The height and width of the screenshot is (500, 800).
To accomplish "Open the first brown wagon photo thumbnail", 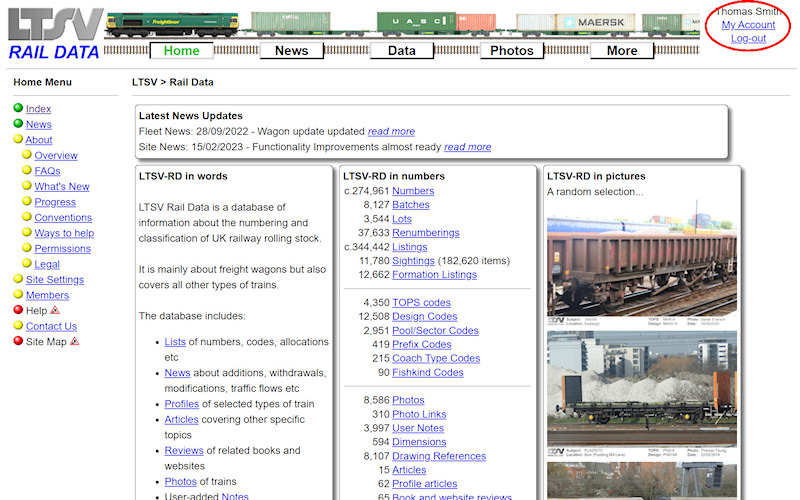I will click(x=641, y=265).
